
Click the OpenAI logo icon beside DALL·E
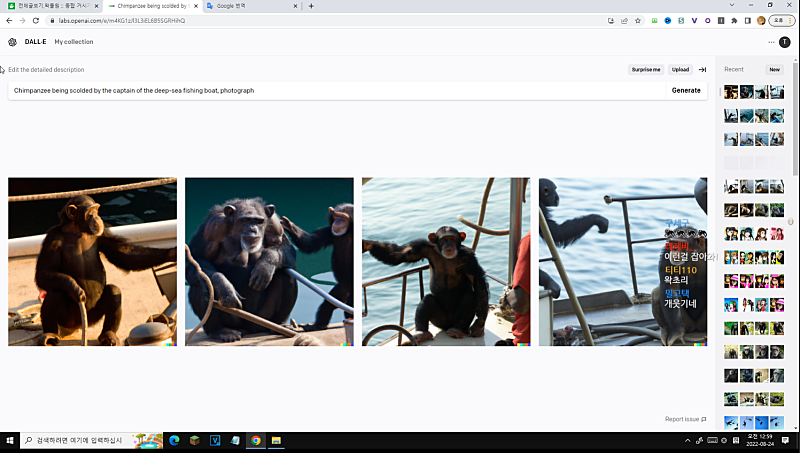click(x=12, y=42)
